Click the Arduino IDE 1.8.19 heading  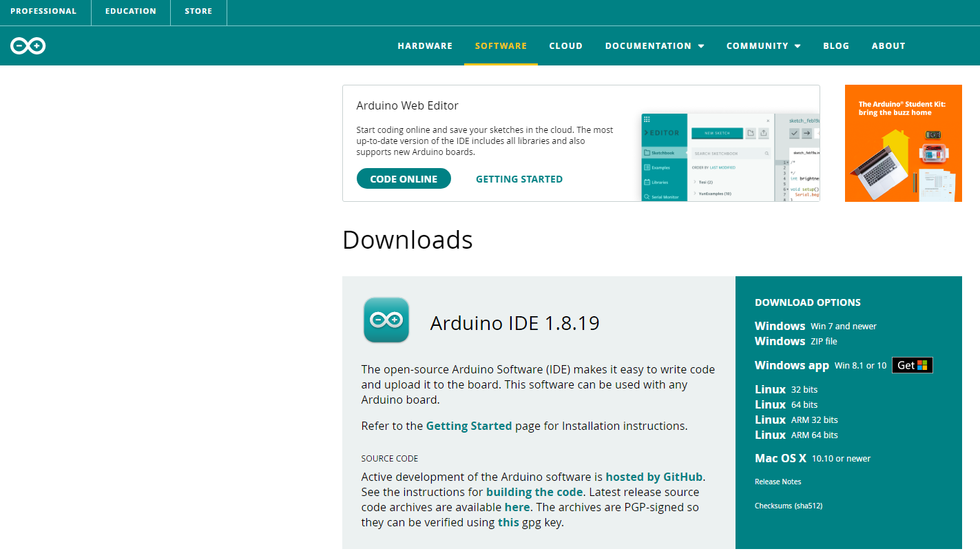pyautogui.click(x=514, y=322)
